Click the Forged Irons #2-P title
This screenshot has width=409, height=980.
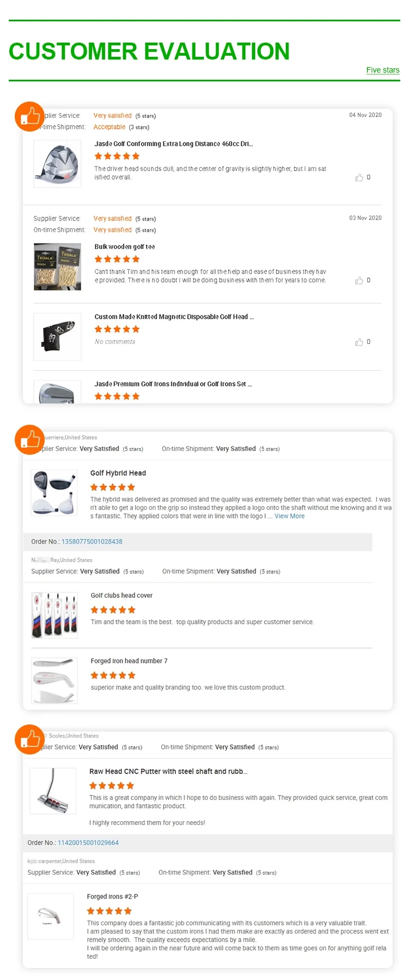click(112, 896)
